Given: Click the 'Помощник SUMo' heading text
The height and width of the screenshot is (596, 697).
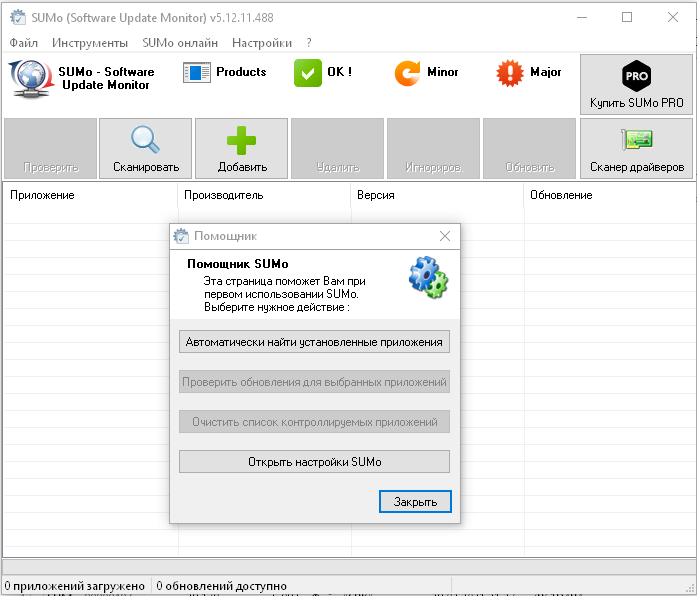Looking at the screenshot, I should (238, 264).
